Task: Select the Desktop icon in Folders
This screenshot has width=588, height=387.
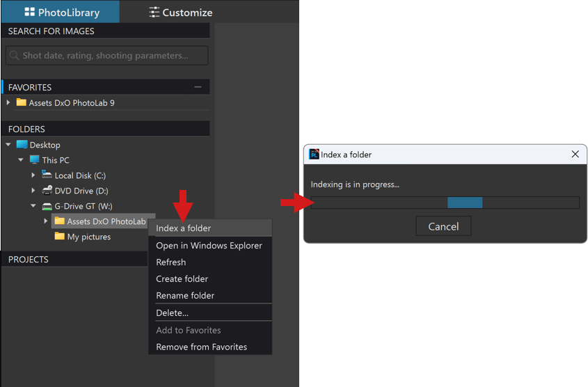Action: tap(22, 144)
